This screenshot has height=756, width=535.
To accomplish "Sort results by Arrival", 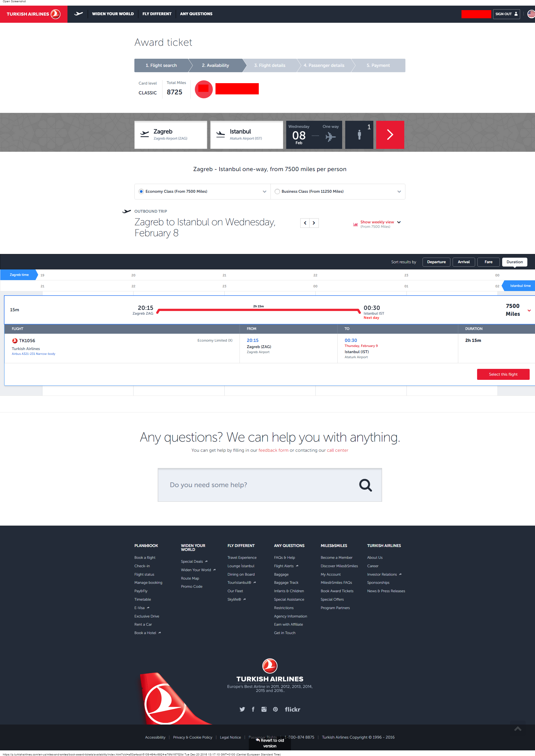I will pyautogui.click(x=464, y=262).
